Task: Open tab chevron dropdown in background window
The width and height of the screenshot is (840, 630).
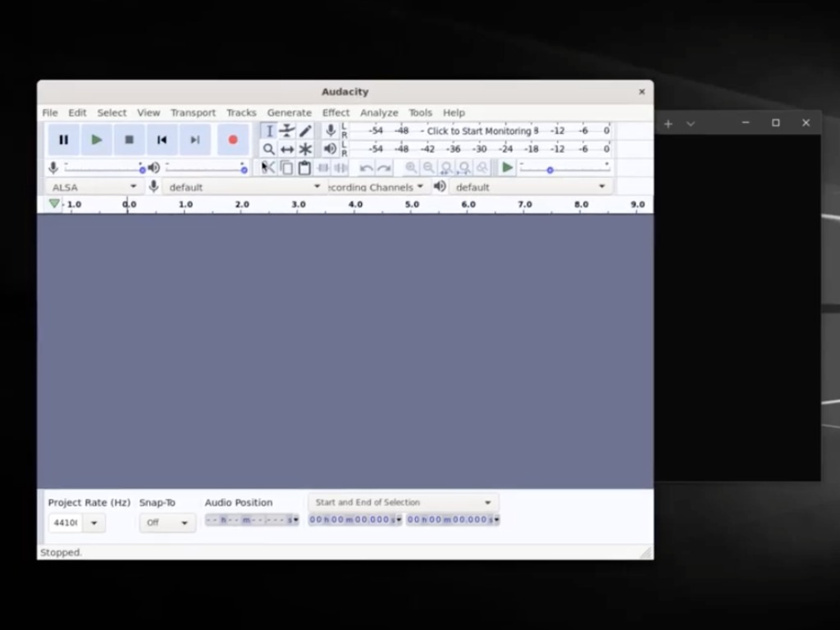Action: click(691, 124)
